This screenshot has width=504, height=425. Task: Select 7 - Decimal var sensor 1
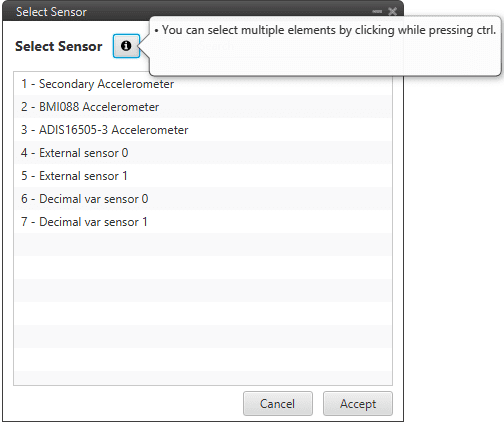203,222
